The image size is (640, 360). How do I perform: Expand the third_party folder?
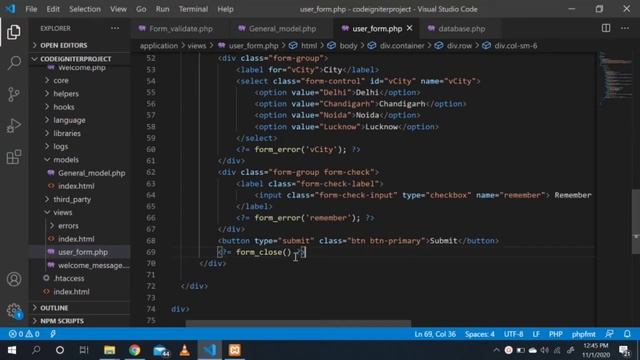point(72,199)
